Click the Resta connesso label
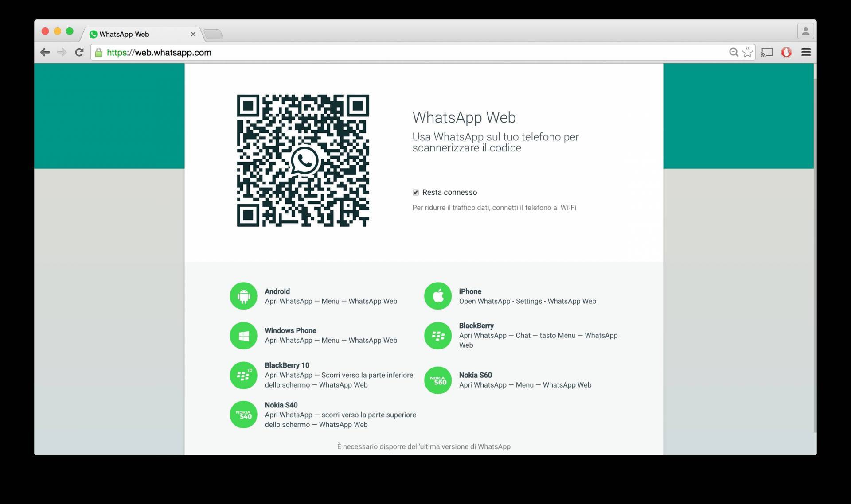Screen dimensions: 851x504 pyautogui.click(x=449, y=192)
